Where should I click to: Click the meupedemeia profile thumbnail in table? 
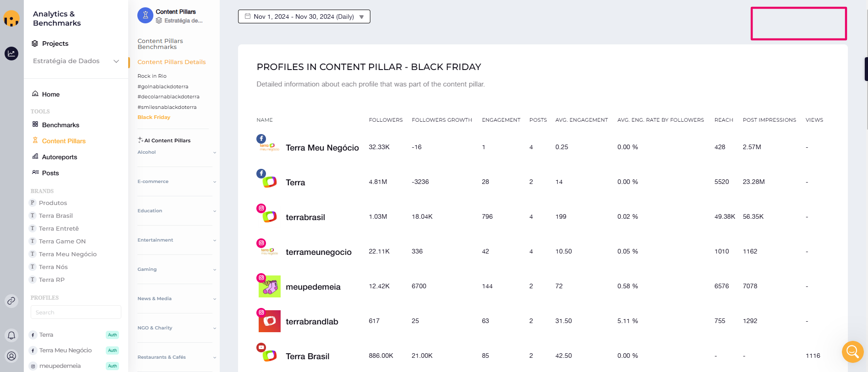[x=269, y=286]
